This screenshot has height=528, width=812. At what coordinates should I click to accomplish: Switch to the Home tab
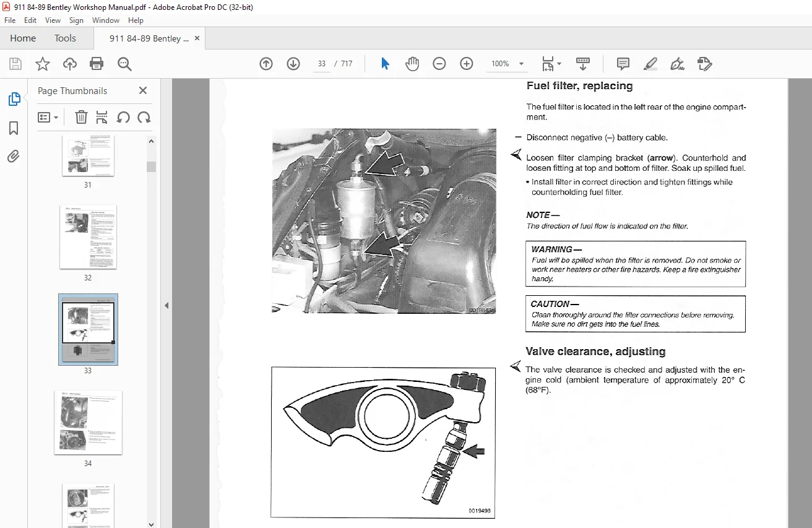coord(23,38)
